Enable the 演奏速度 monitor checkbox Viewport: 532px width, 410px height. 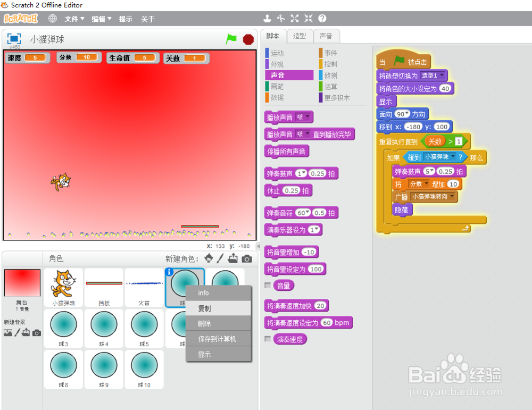(268, 339)
